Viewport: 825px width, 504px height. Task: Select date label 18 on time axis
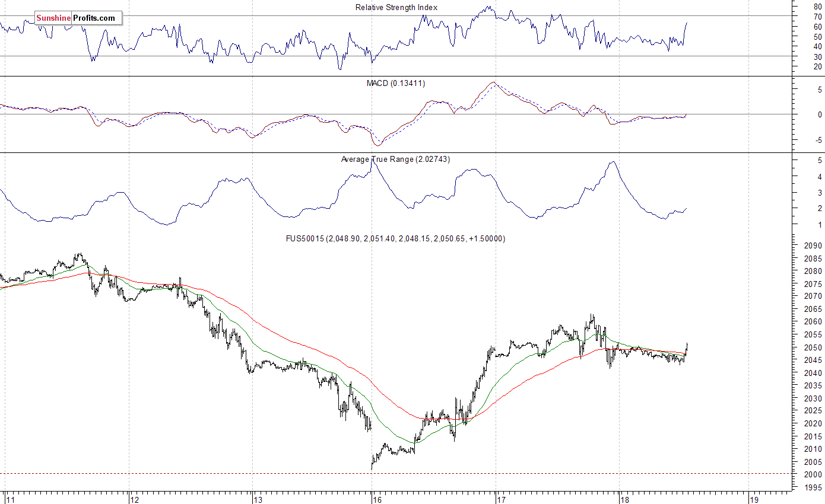[x=624, y=499]
